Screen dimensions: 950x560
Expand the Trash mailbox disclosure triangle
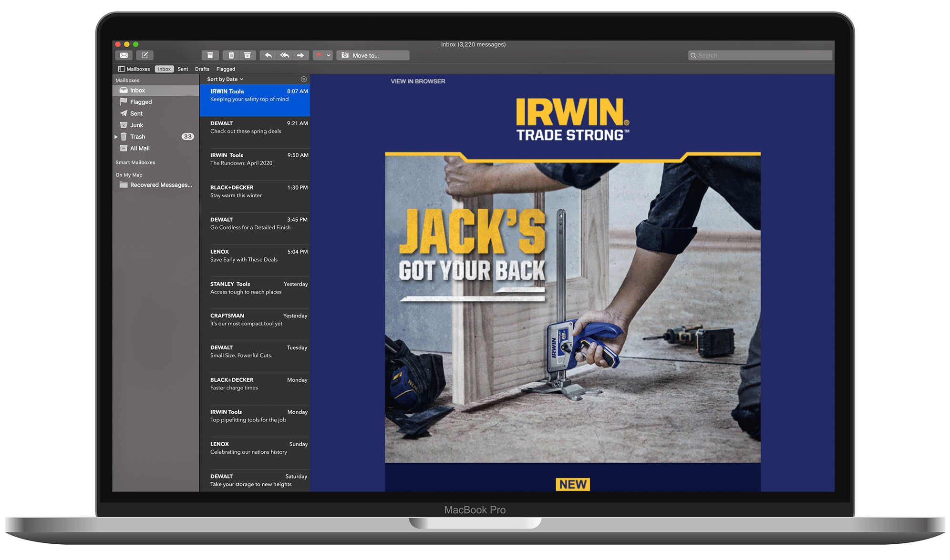(116, 137)
